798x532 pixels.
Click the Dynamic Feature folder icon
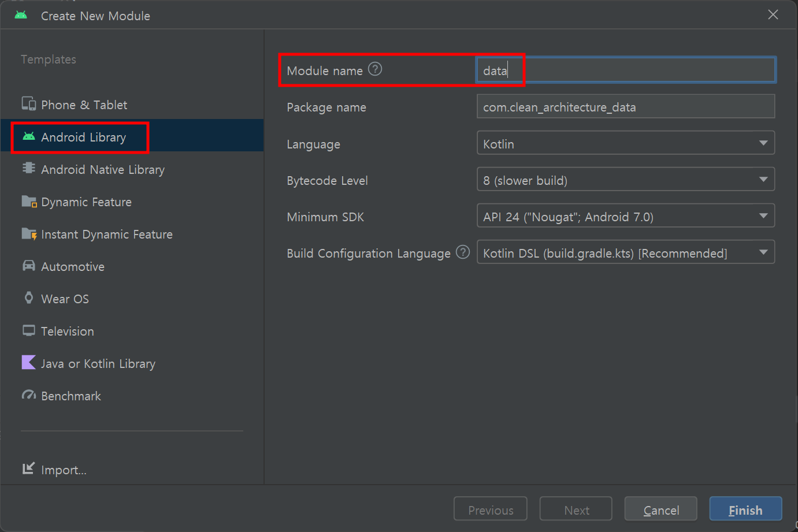[x=29, y=201]
